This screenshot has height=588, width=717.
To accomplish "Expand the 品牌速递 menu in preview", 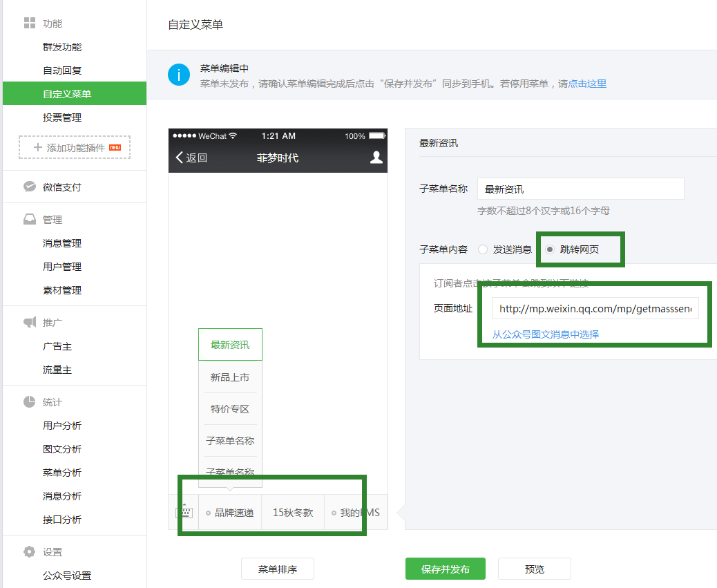I will pos(230,513).
